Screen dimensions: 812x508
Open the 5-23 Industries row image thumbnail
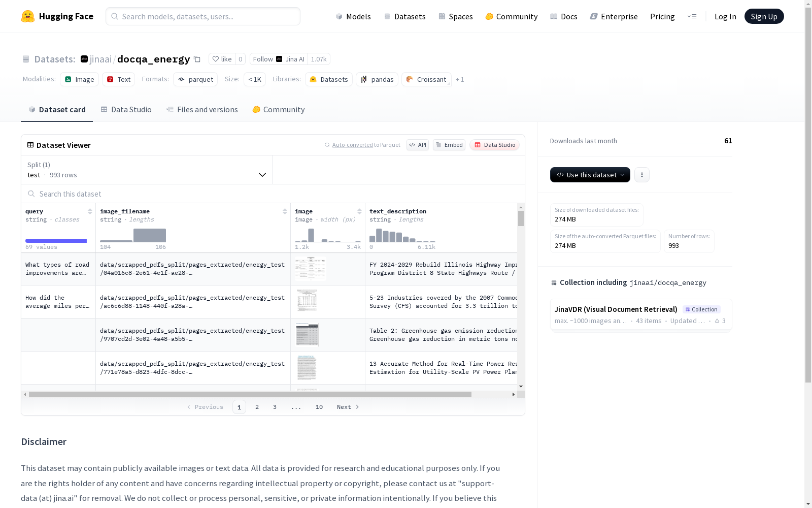[x=307, y=301]
